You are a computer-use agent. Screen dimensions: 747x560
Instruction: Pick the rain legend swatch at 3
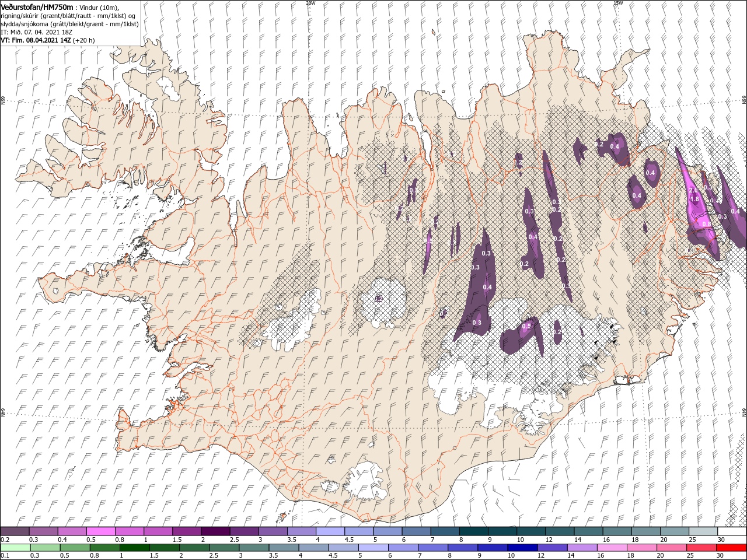pyautogui.click(x=254, y=547)
